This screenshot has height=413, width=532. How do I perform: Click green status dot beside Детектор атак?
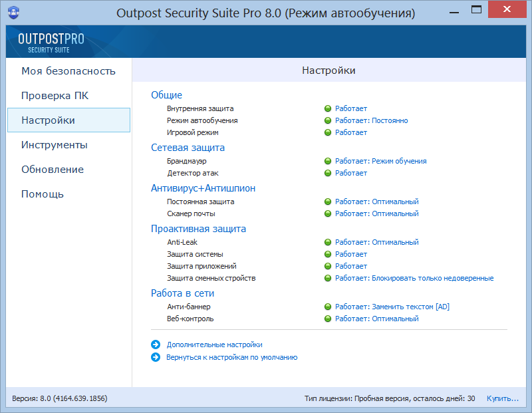(328, 173)
